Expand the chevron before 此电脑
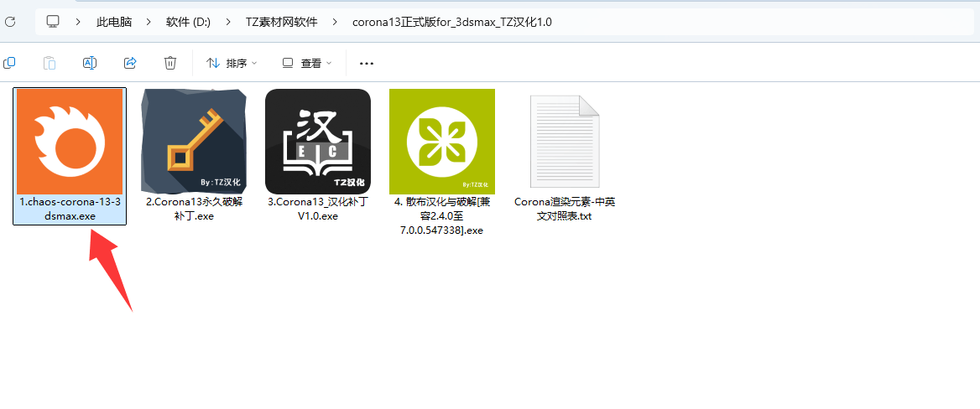980x409 pixels. [78, 22]
